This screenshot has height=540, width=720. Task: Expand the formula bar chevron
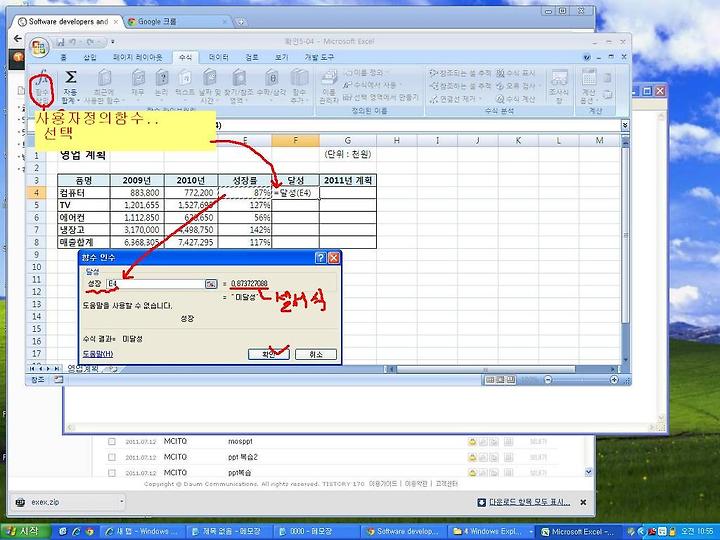(625, 125)
